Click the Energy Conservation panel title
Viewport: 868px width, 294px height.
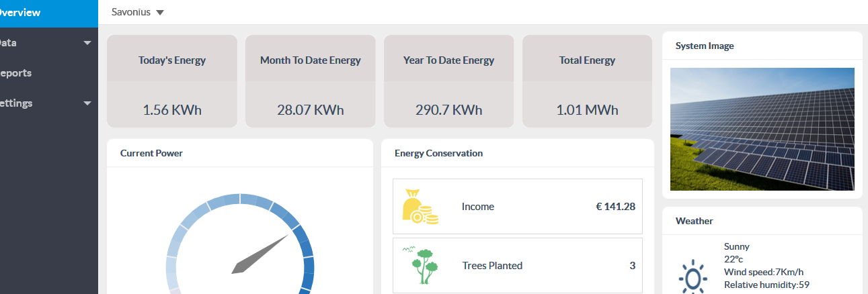coord(438,153)
